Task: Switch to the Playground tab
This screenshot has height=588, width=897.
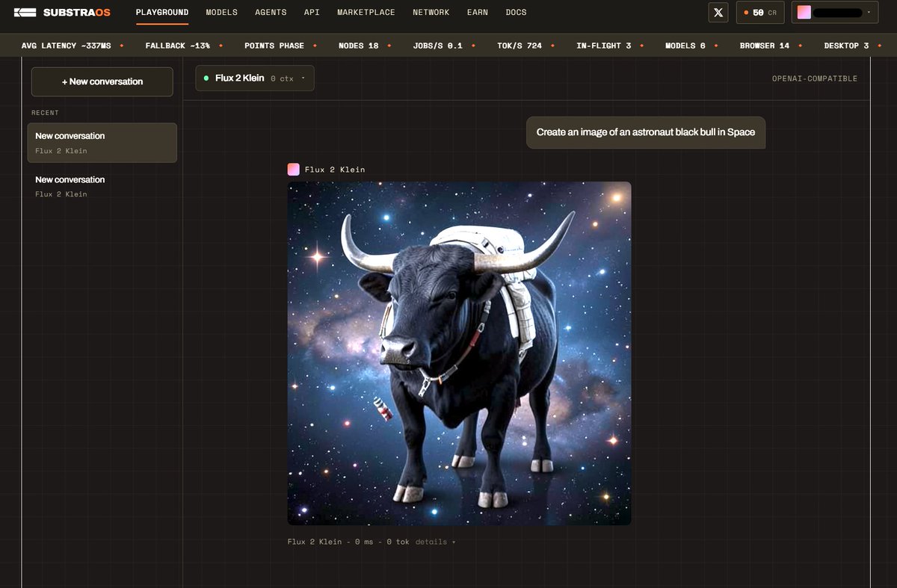Action: (162, 13)
